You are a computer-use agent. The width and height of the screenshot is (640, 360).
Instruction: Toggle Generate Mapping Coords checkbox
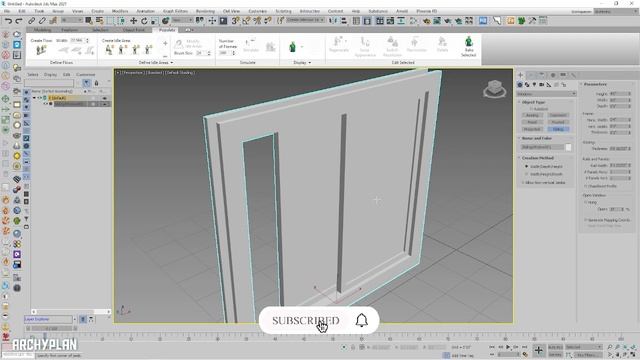click(586, 220)
